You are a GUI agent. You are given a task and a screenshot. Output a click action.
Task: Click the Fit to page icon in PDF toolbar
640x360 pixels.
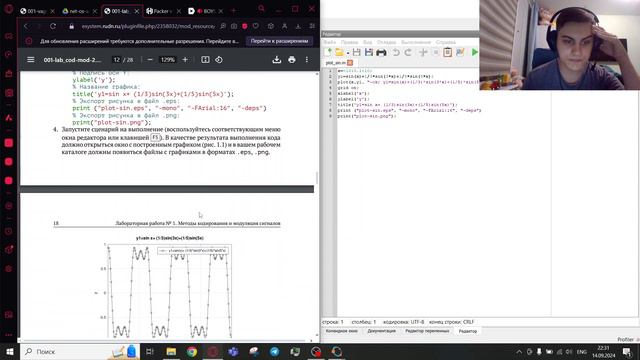tap(205, 60)
